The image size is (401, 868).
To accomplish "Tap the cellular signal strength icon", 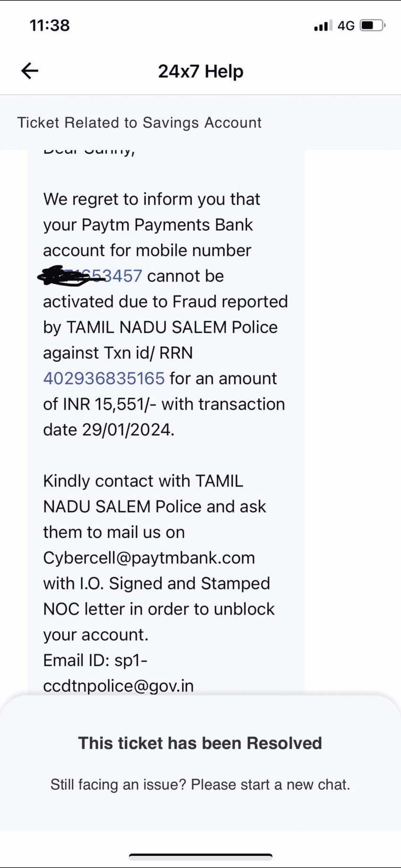I will pyautogui.click(x=323, y=25).
